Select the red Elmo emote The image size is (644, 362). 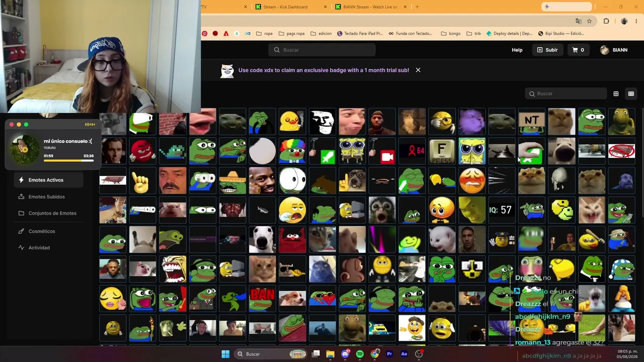pos(292,239)
